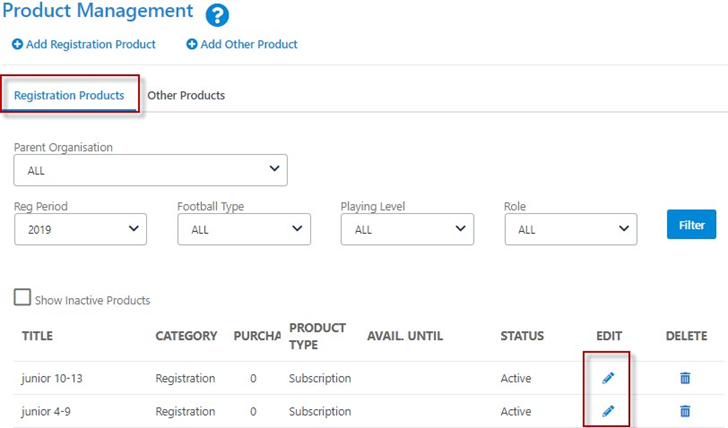The image size is (728, 428).
Task: Delete the junior 10-13 product
Action: [685, 378]
